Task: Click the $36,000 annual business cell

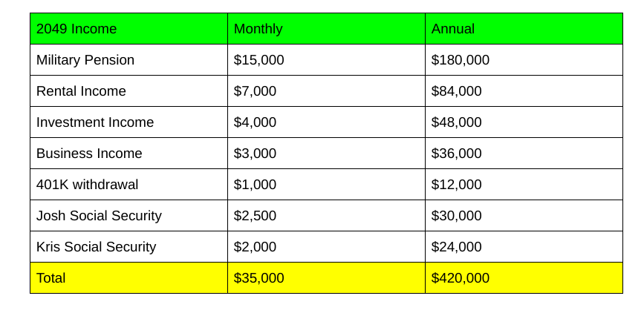Action: coord(457,154)
